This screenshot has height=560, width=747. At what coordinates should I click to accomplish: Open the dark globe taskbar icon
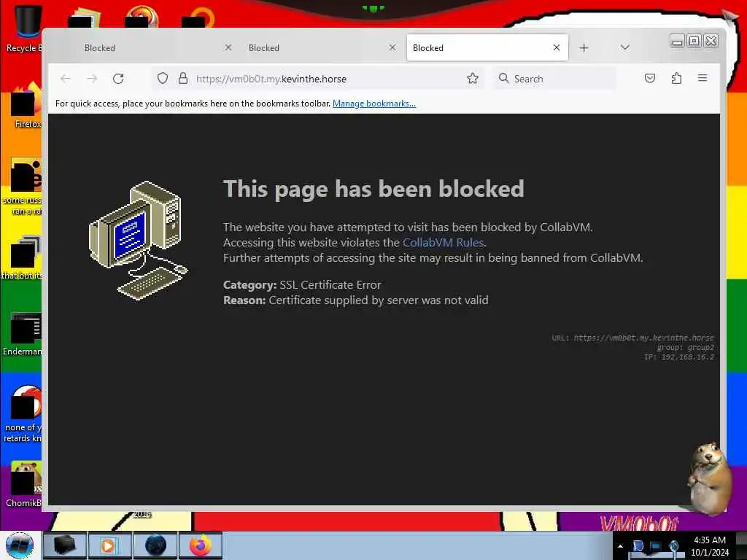155,545
